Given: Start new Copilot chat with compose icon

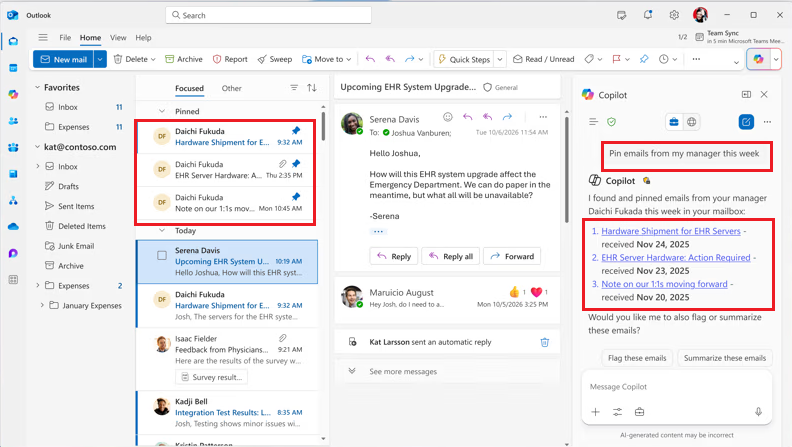Looking at the screenshot, I should 746,122.
